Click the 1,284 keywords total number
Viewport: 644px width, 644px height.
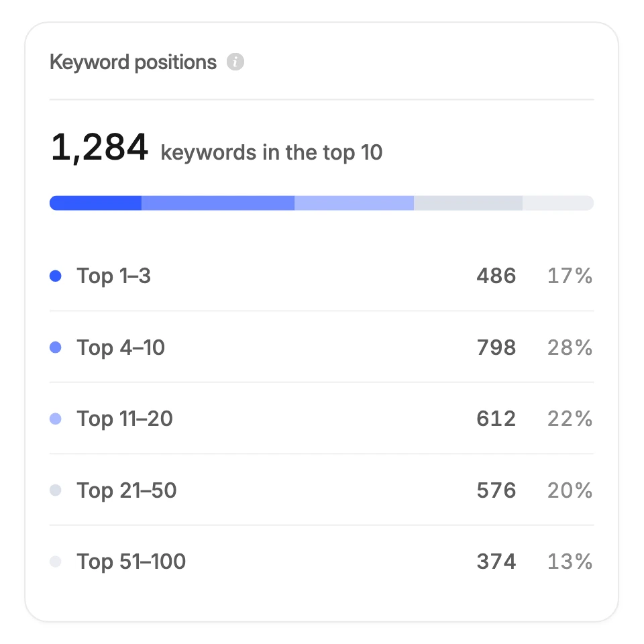(99, 148)
